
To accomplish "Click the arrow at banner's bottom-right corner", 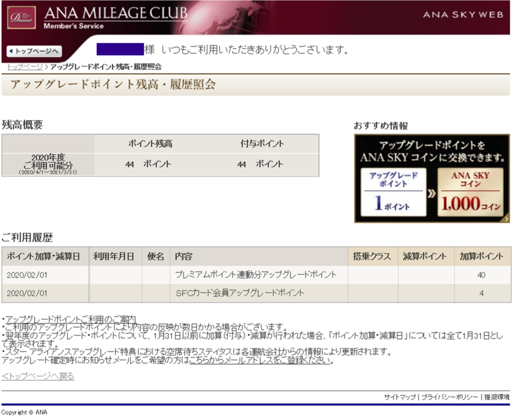I will pyautogui.click(x=506, y=219).
